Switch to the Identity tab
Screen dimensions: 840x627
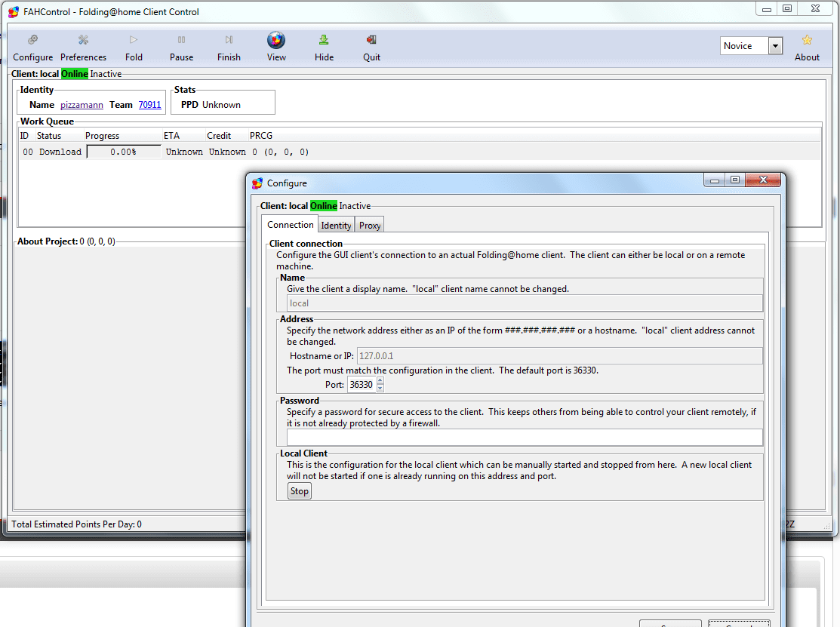click(336, 226)
